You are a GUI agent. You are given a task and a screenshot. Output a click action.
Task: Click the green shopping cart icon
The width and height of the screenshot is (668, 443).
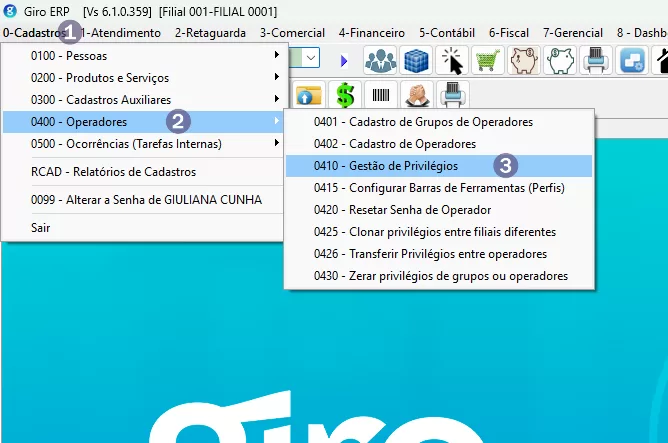coord(487,61)
